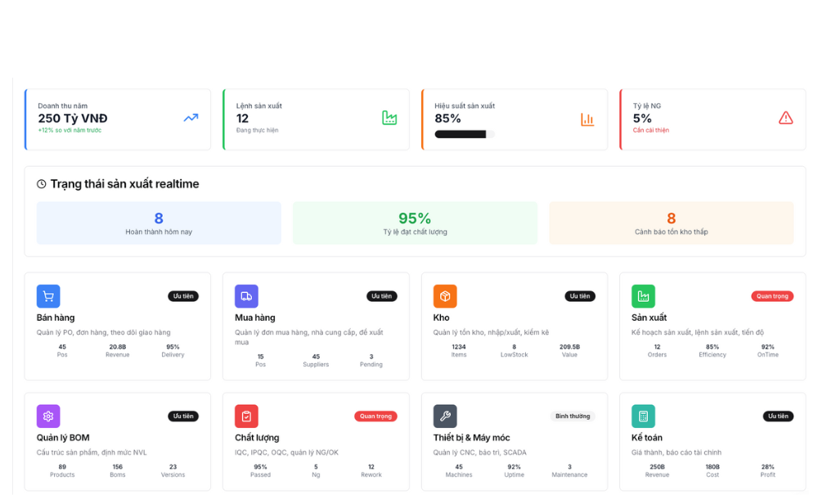Image resolution: width=818 pixels, height=504 pixels.
Task: Click the 8 LowStock stat in Kho
Action: coord(514,351)
